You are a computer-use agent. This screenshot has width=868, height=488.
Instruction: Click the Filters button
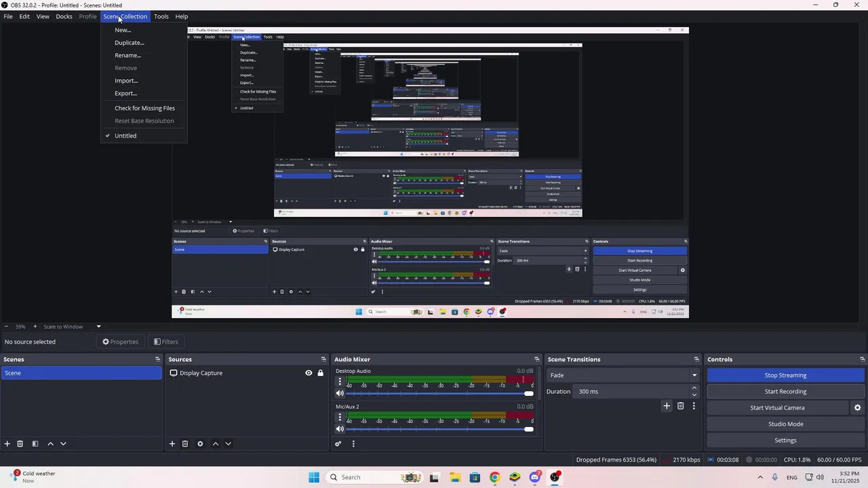(x=166, y=342)
